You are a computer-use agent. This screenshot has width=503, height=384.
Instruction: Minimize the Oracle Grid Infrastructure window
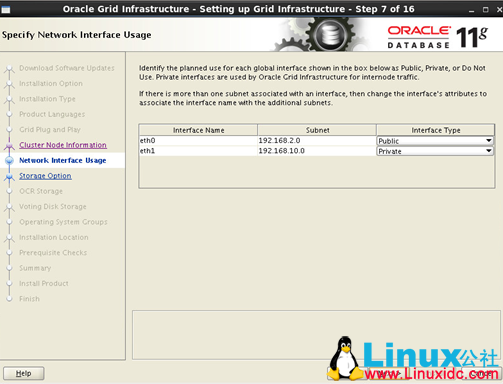pos(471,10)
